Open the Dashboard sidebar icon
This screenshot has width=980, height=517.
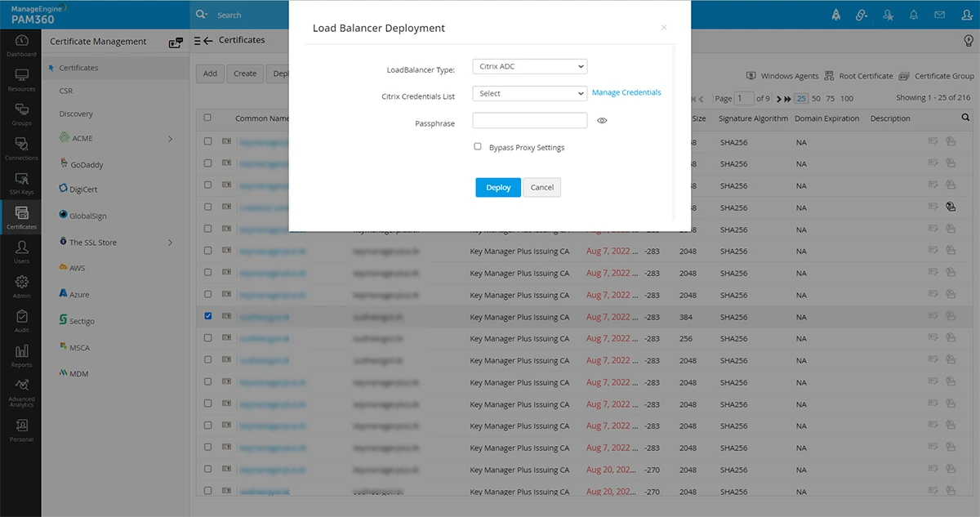tap(21, 45)
